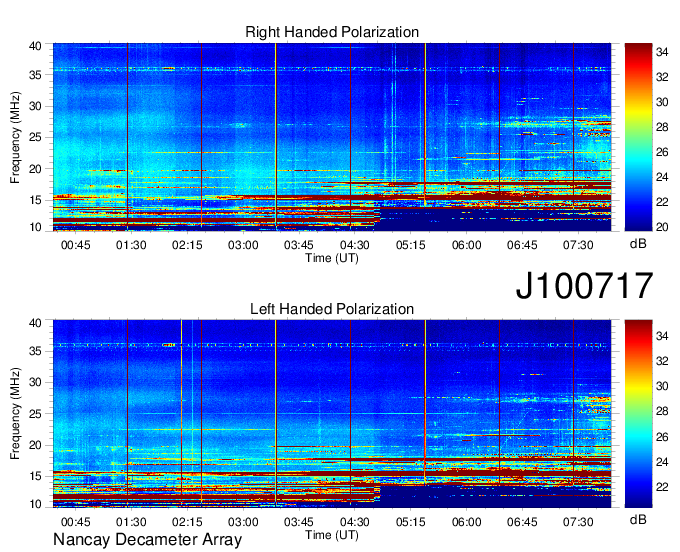Click the 03:45 time tick of Left Handed plot

pos(298,522)
